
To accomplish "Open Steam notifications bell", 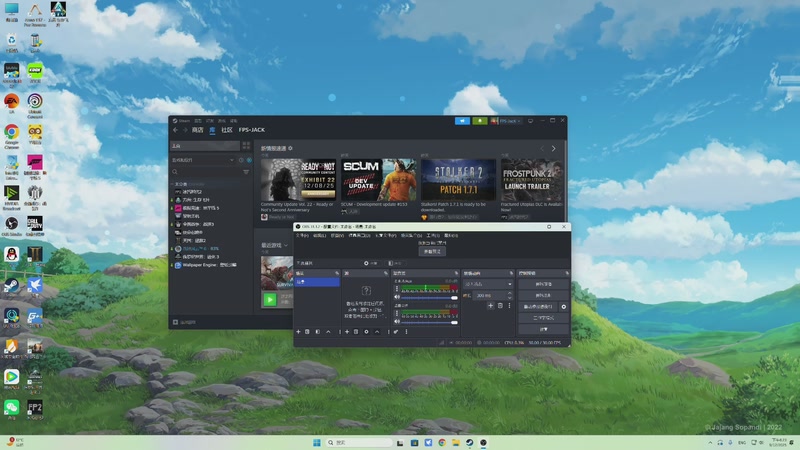I will 480,121.
